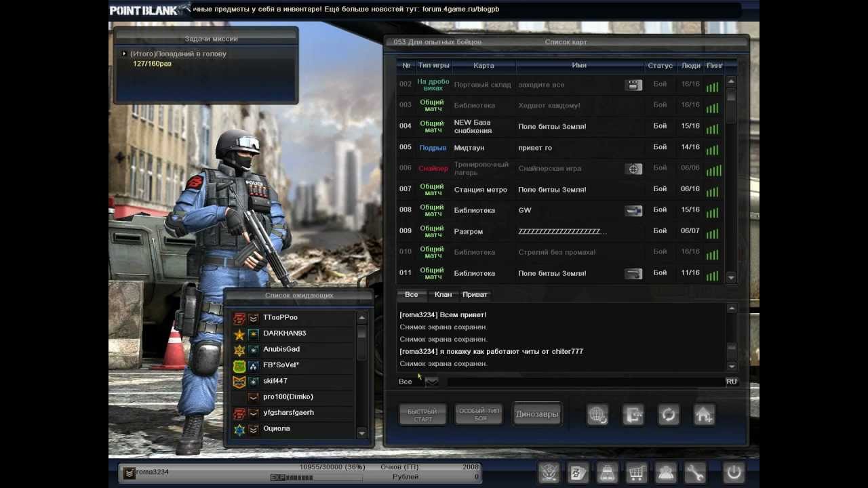Switch to the Приват chat tab
Screen dimensions: 868x488
[x=475, y=295]
